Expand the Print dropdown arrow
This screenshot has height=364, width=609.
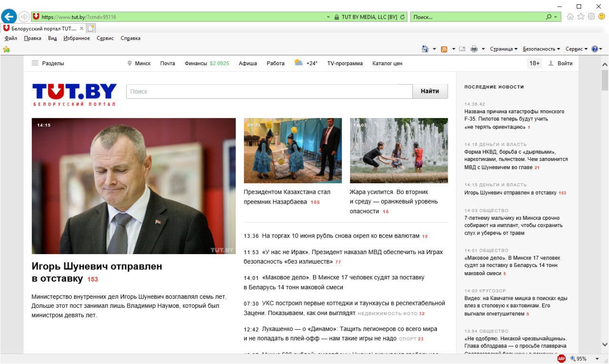[483, 49]
